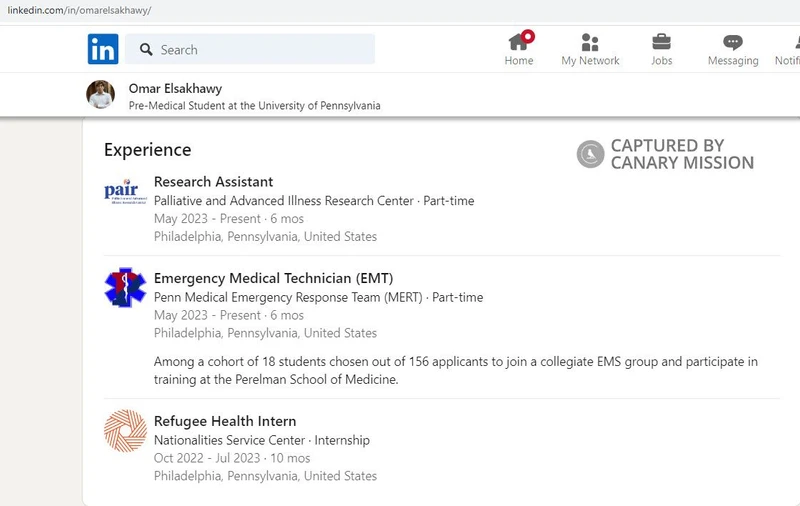
Task: Click the Nationalities Service Center logo
Action: pyautogui.click(x=125, y=431)
